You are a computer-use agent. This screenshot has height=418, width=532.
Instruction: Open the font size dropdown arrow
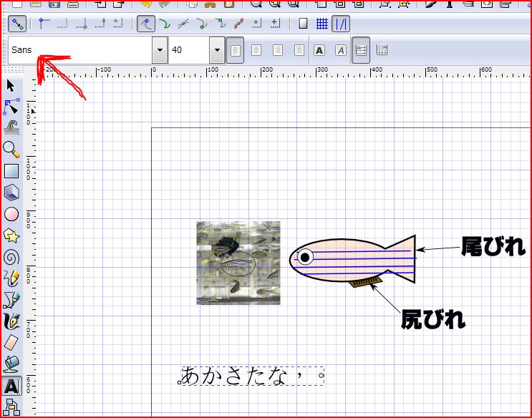[x=217, y=50]
